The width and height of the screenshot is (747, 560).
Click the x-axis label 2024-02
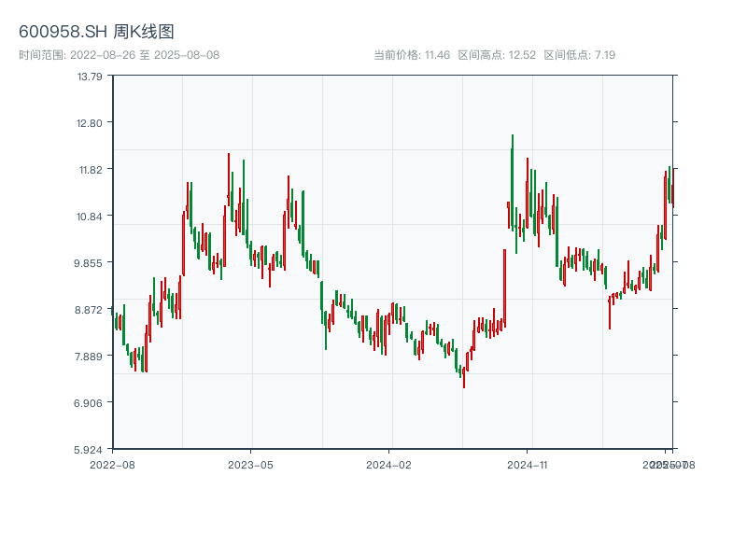(388, 465)
